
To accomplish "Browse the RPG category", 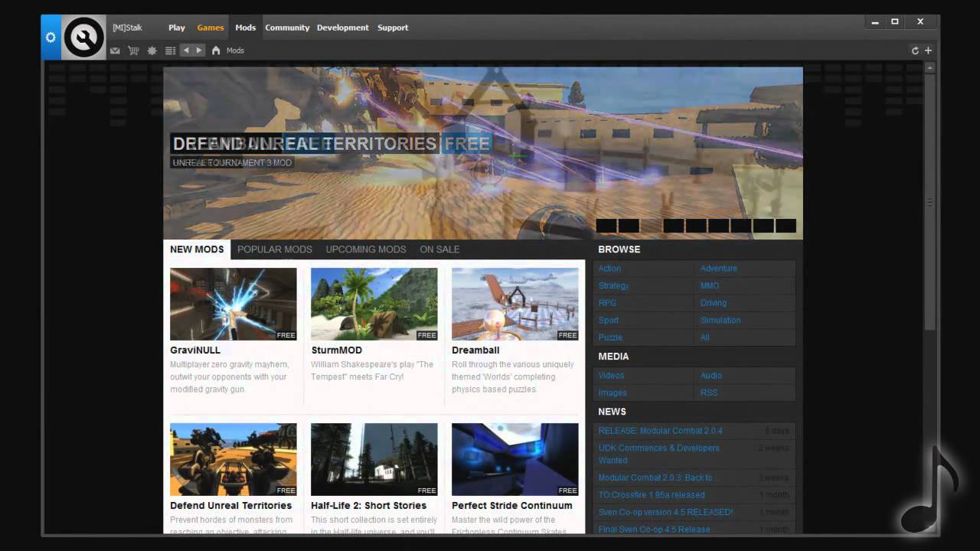I will (x=607, y=303).
